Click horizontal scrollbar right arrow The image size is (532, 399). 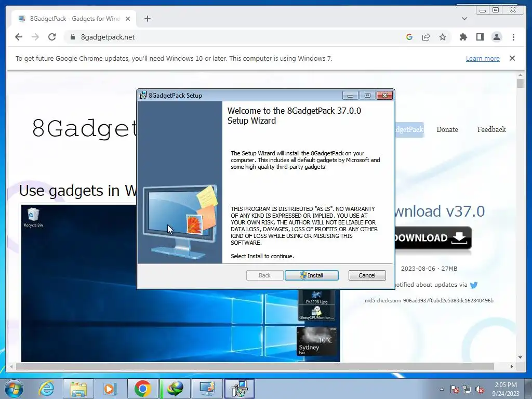(x=512, y=366)
